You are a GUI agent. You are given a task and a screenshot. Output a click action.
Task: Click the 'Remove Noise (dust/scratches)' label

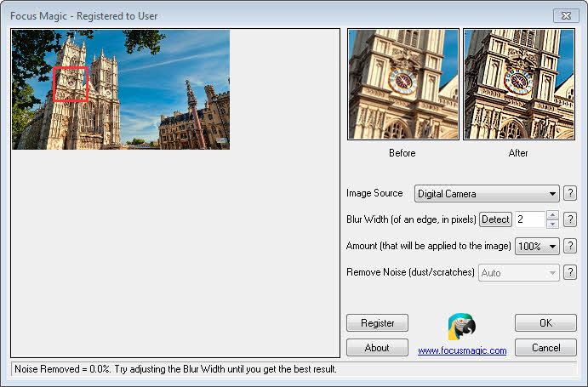coord(410,272)
